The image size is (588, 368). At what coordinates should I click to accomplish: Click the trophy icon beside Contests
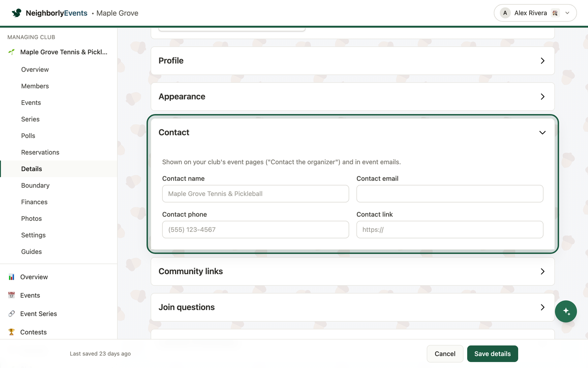11,332
